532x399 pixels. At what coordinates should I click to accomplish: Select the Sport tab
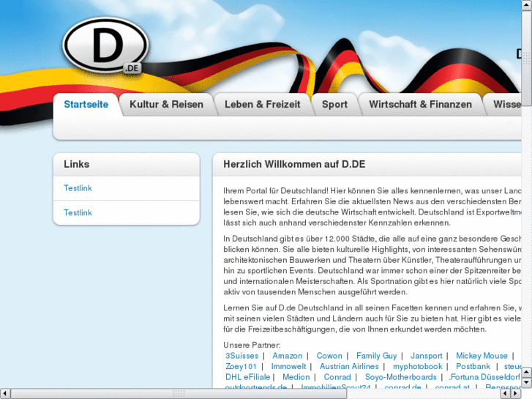(x=334, y=104)
